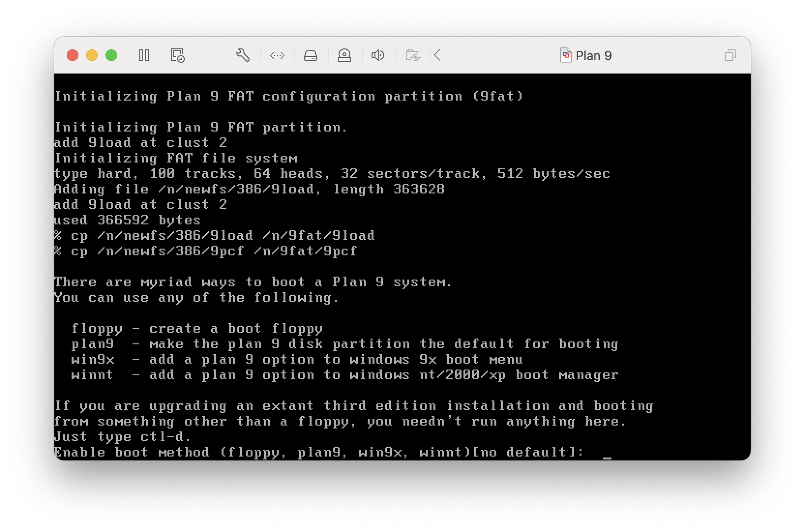Click the 'You can use any of the following.' line
805x532 pixels.
point(196,297)
